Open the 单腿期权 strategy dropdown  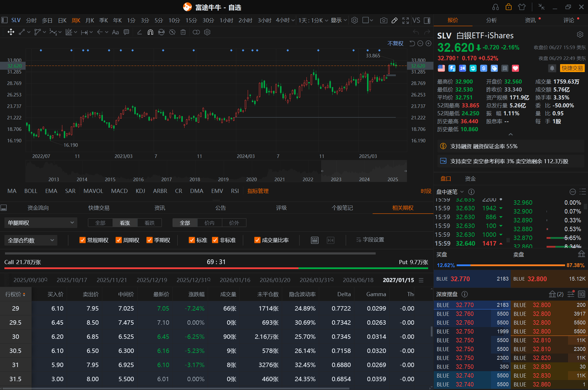(x=41, y=223)
